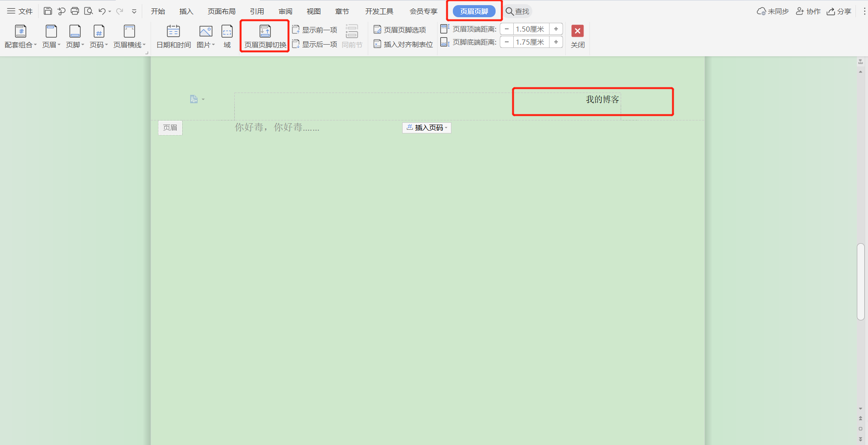Click 关闭 to close header footer editing
The height and width of the screenshot is (445, 868).
(x=577, y=36)
